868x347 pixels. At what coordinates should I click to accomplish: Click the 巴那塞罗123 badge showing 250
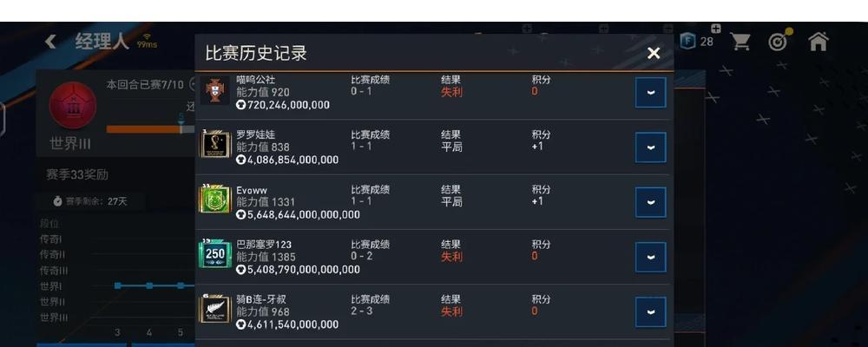pyautogui.click(x=214, y=254)
